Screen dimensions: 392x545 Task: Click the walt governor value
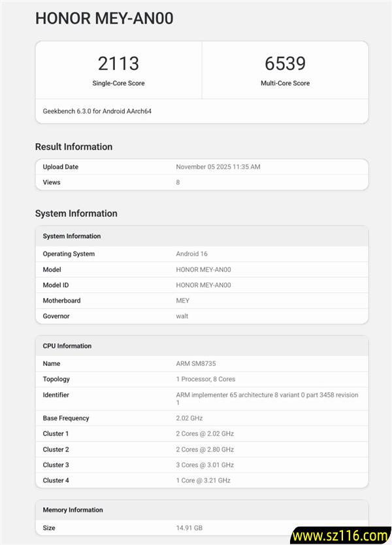point(182,316)
